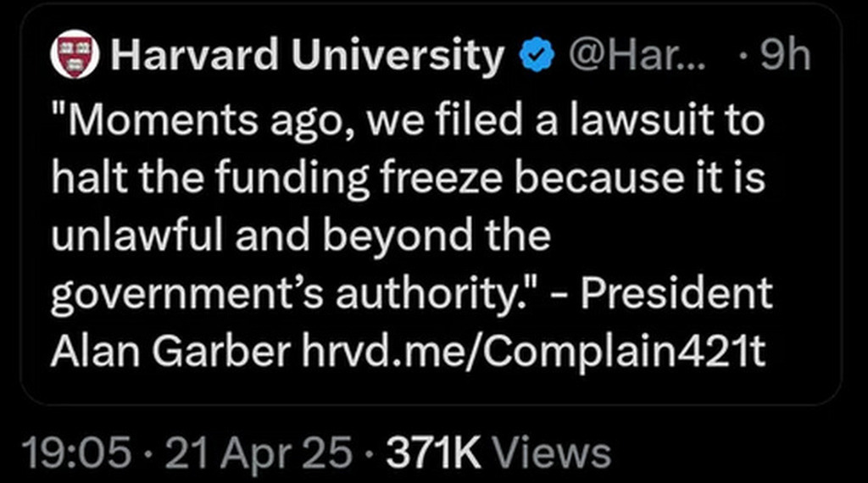Click the Views label after 371K

tap(551, 452)
